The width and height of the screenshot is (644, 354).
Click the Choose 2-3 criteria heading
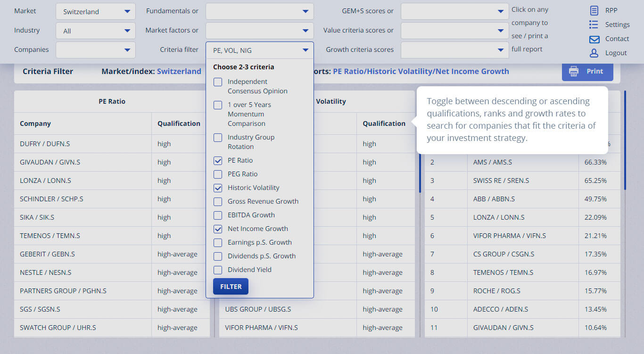pos(243,67)
